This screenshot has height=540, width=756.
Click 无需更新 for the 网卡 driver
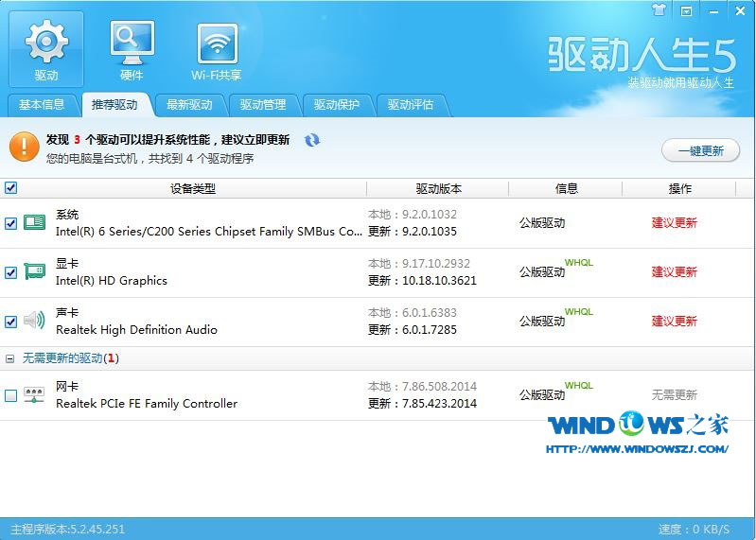tap(674, 395)
